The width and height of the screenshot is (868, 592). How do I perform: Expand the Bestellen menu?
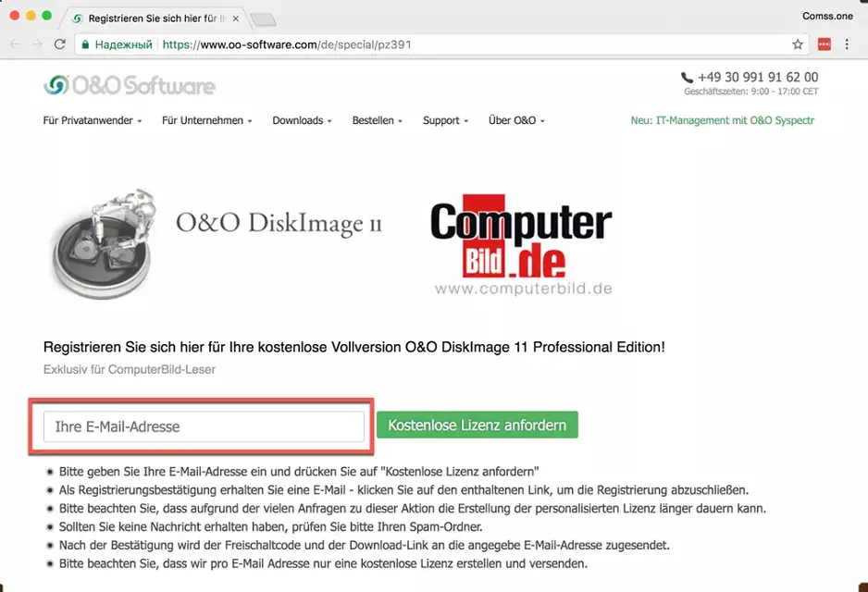click(x=378, y=120)
